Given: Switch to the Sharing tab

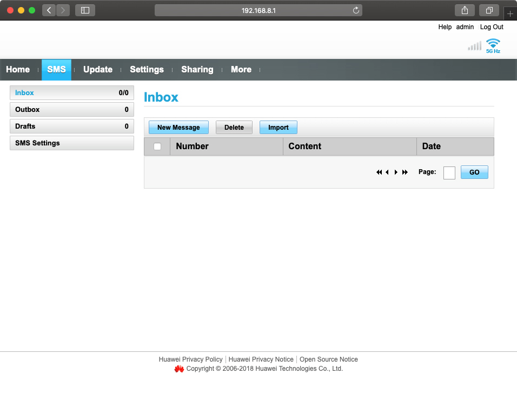Looking at the screenshot, I should pyautogui.click(x=197, y=69).
